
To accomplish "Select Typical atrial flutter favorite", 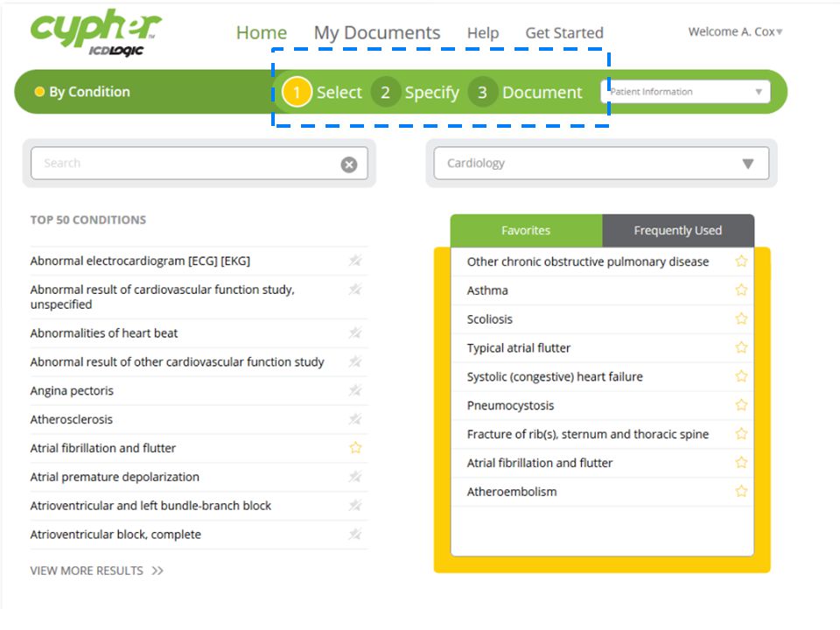I will (519, 347).
